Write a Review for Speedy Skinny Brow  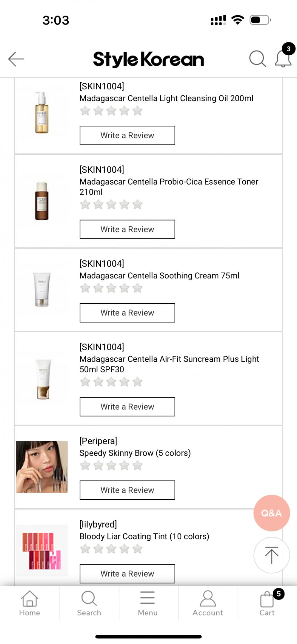tap(127, 490)
